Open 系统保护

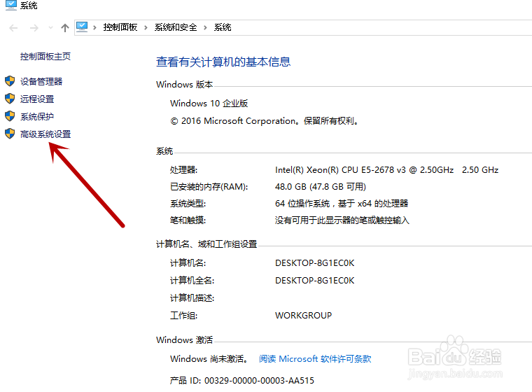click(37, 117)
